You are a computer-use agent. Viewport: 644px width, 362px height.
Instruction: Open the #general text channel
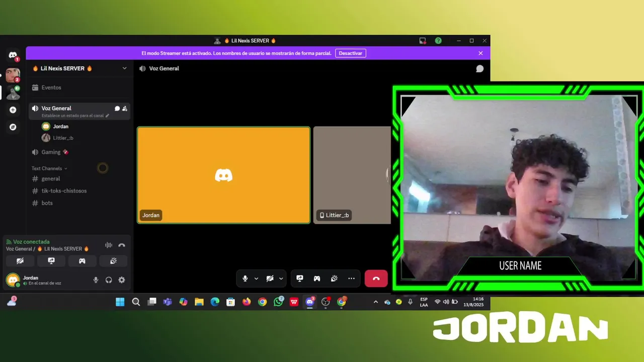[79, 178]
